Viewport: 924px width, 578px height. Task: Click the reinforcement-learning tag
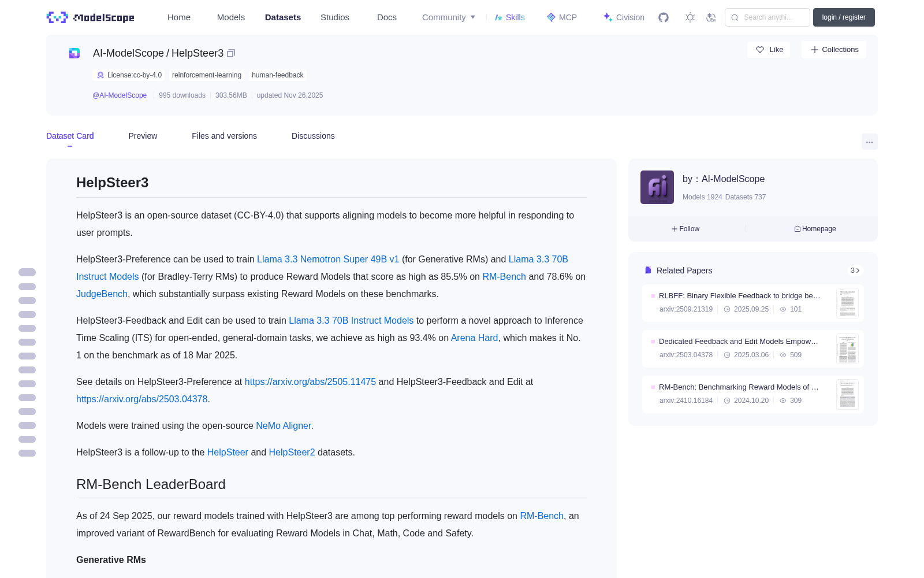point(207,75)
